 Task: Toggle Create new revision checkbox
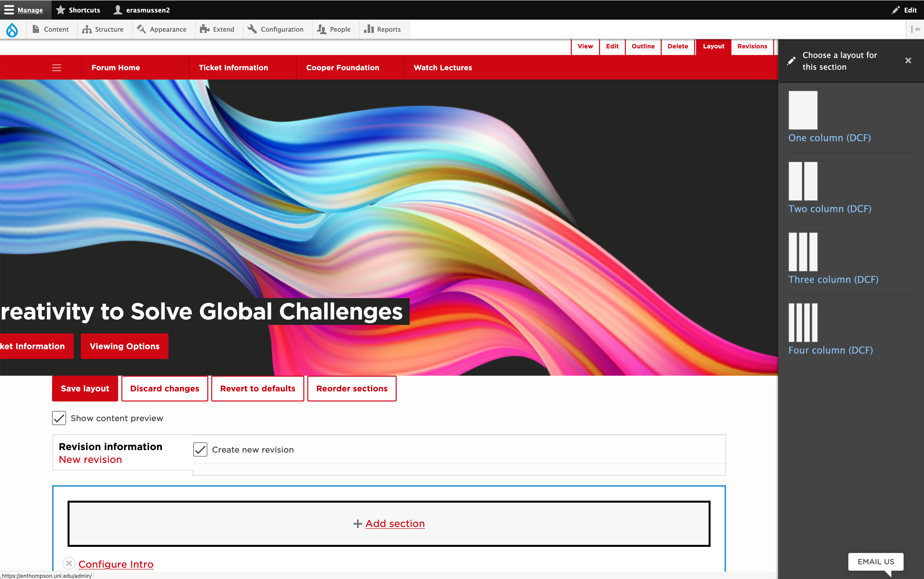pyautogui.click(x=200, y=450)
